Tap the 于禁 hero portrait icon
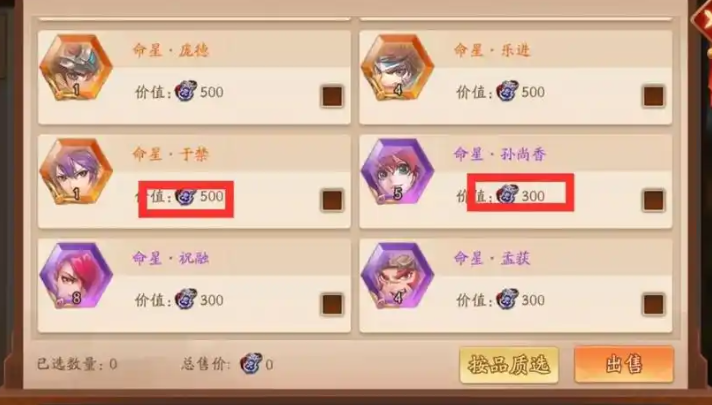 click(76, 172)
